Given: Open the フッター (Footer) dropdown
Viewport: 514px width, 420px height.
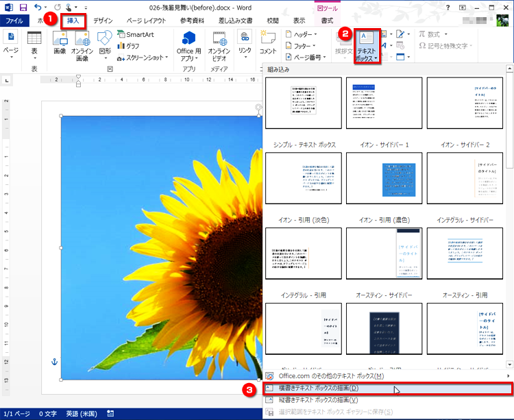Looking at the screenshot, I should point(301,46).
